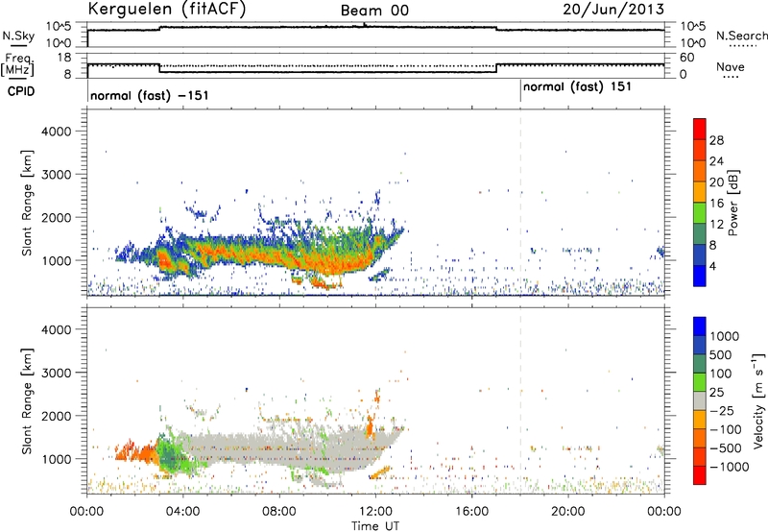Click the "normal (fast) -151" CPID text
This screenshot has height=532, width=768.
pyautogui.click(x=150, y=95)
